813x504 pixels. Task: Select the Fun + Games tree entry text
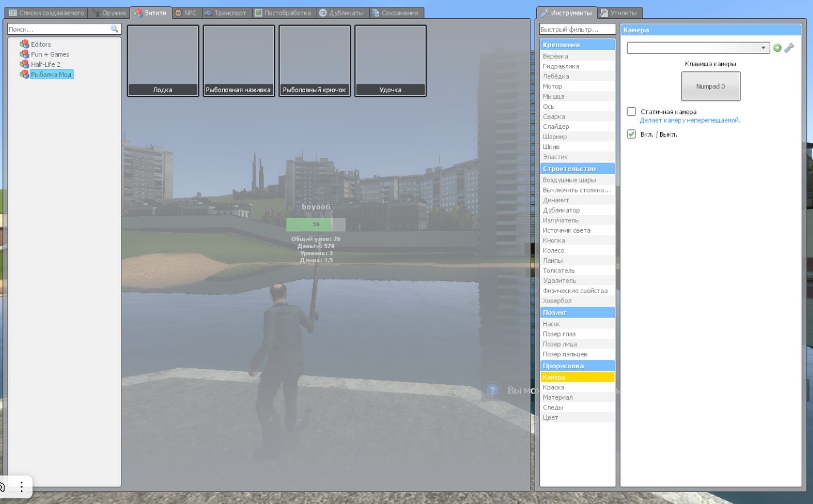50,54
